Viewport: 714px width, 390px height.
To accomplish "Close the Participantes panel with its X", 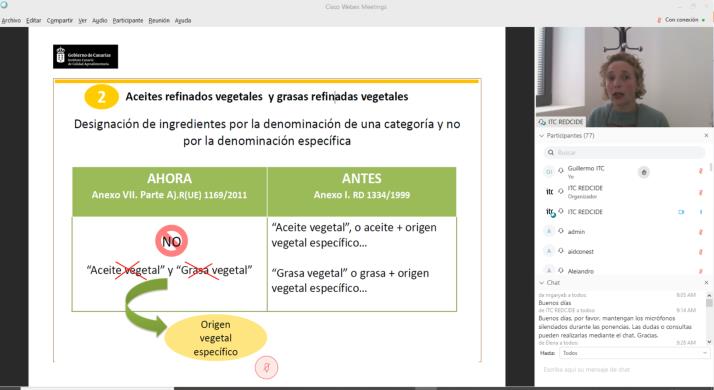I will pyautogui.click(x=706, y=135).
